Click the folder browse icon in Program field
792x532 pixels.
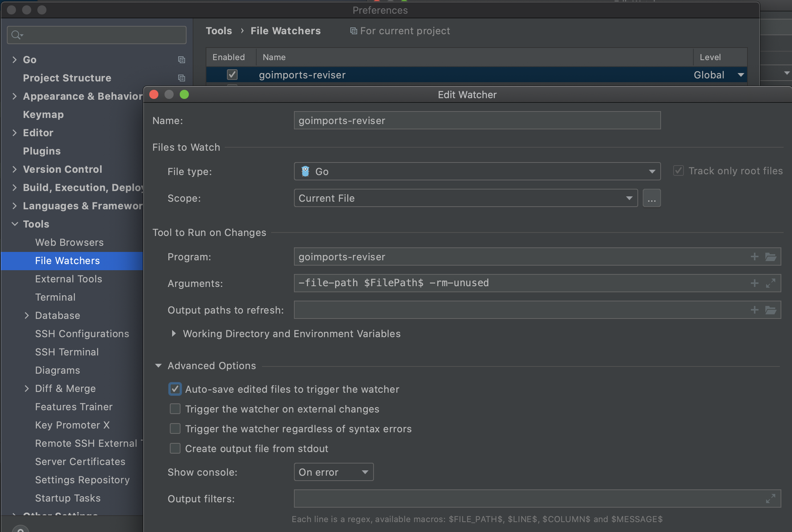[771, 257]
